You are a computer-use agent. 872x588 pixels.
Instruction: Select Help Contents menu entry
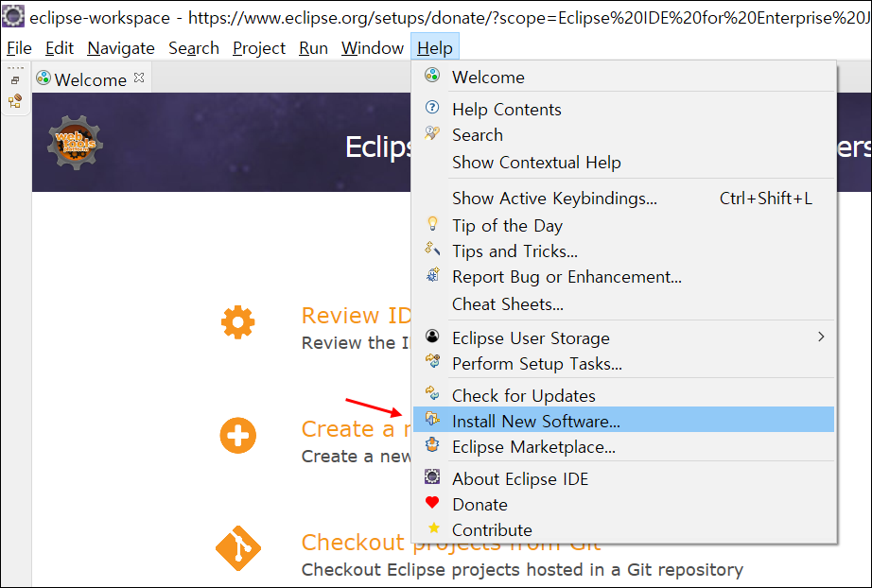pos(623,109)
